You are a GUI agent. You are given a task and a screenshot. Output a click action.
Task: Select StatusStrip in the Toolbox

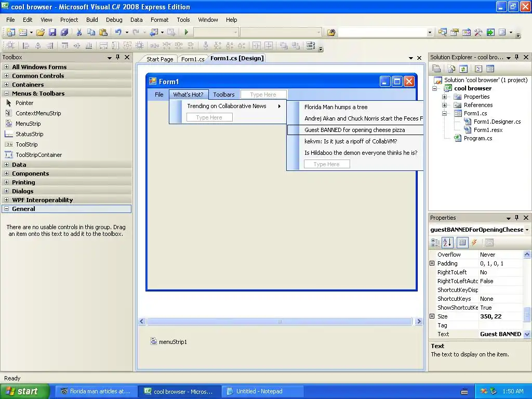[29, 134]
